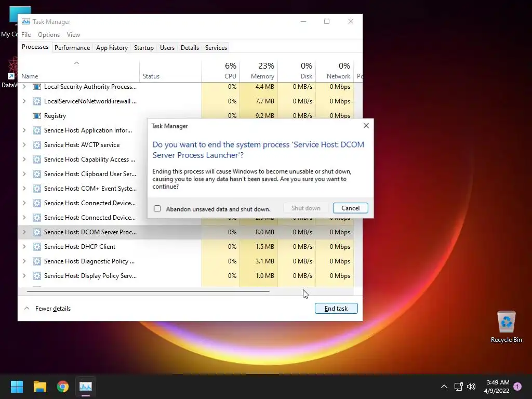
Task: Switch to the Users tab
Action: pos(167,48)
